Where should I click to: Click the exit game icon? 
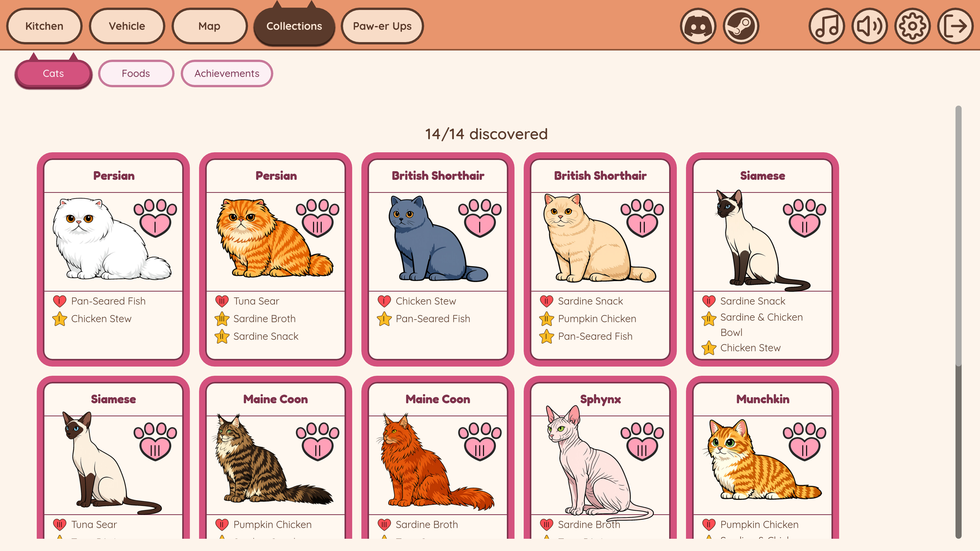[956, 26]
